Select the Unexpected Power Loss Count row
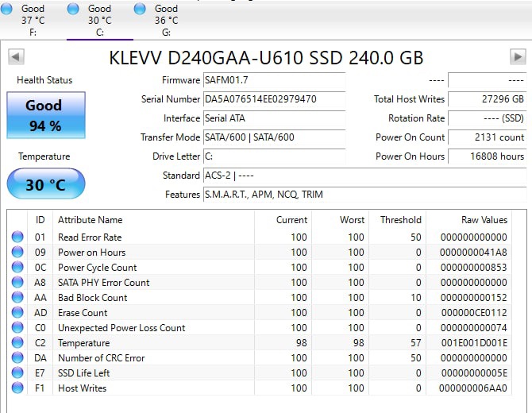The image size is (532, 413). pyautogui.click(x=260, y=327)
